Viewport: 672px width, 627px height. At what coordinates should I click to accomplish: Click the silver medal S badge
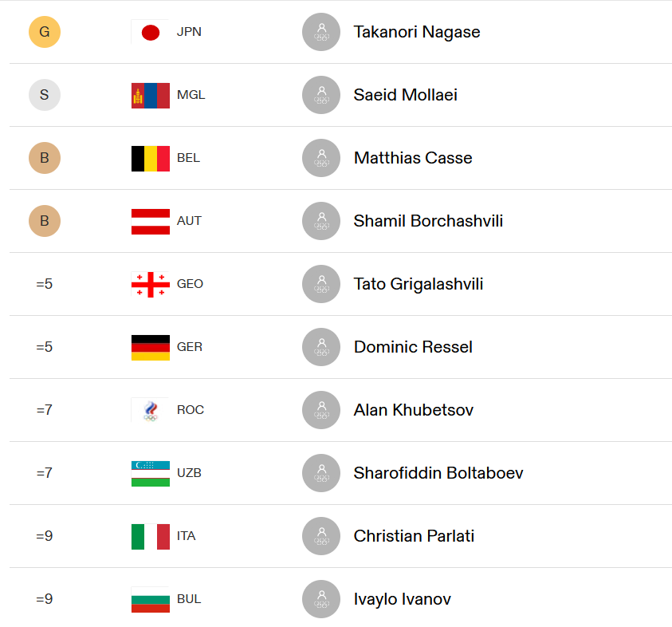click(45, 95)
